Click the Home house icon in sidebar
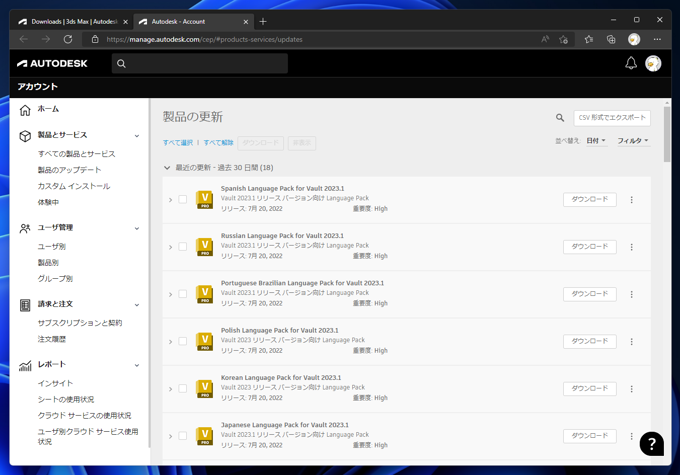680x475 pixels. click(25, 110)
